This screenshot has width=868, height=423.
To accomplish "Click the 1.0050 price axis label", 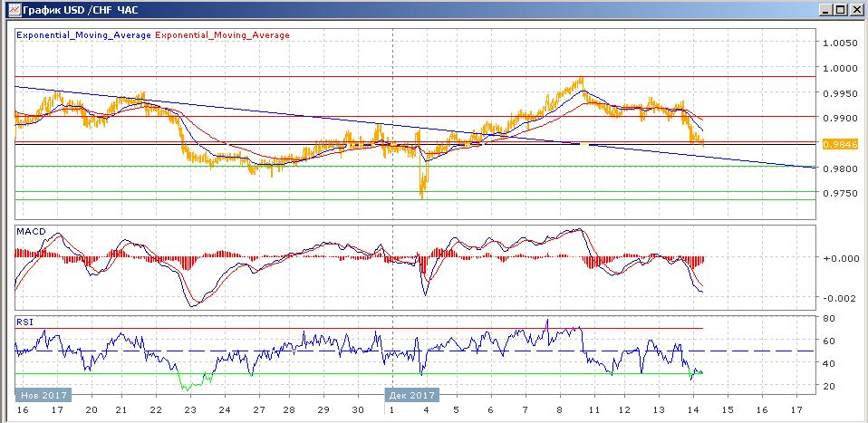I will (840, 43).
